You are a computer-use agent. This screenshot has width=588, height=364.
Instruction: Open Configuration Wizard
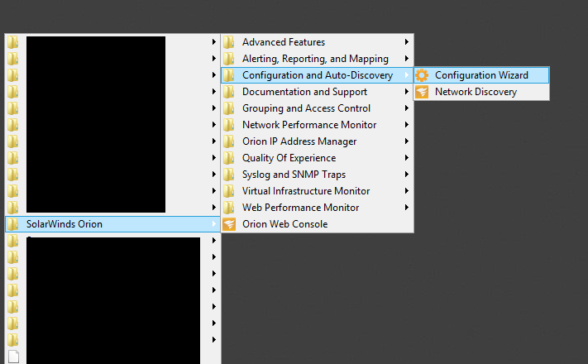tap(481, 75)
